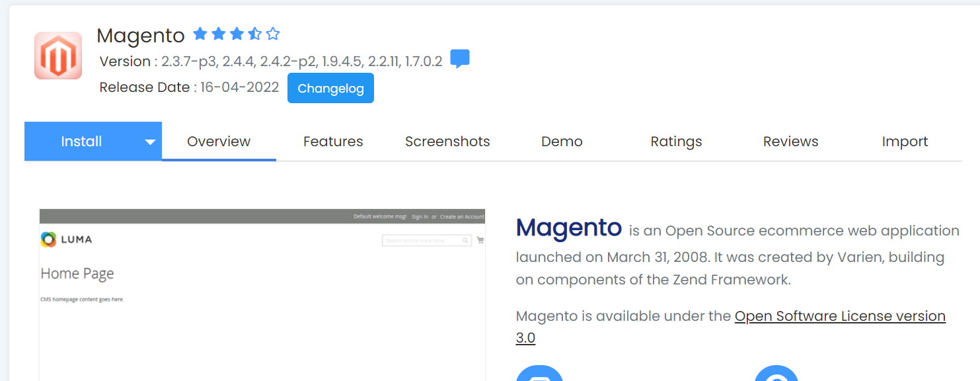Image resolution: width=980 pixels, height=381 pixels.
Task: Open the Changelog
Action: coord(330,89)
